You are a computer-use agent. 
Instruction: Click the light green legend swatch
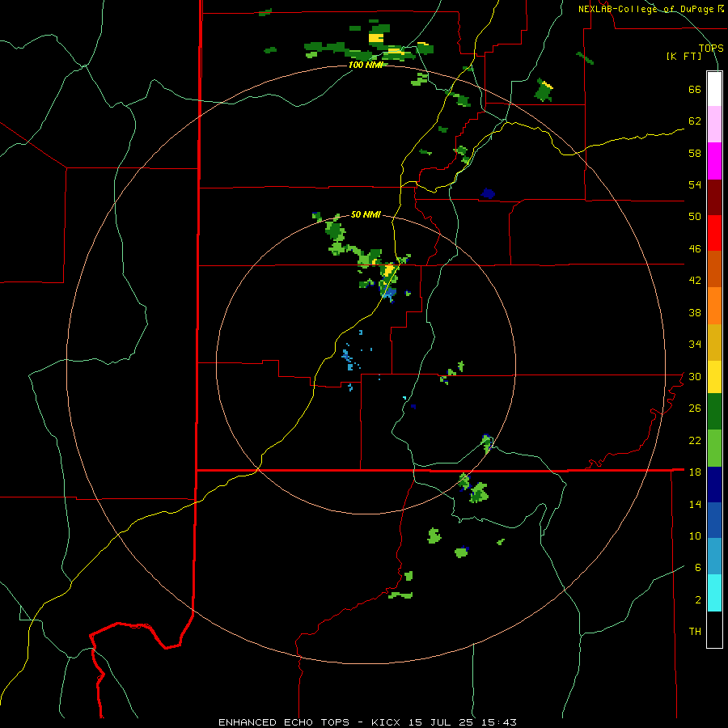tap(714, 448)
